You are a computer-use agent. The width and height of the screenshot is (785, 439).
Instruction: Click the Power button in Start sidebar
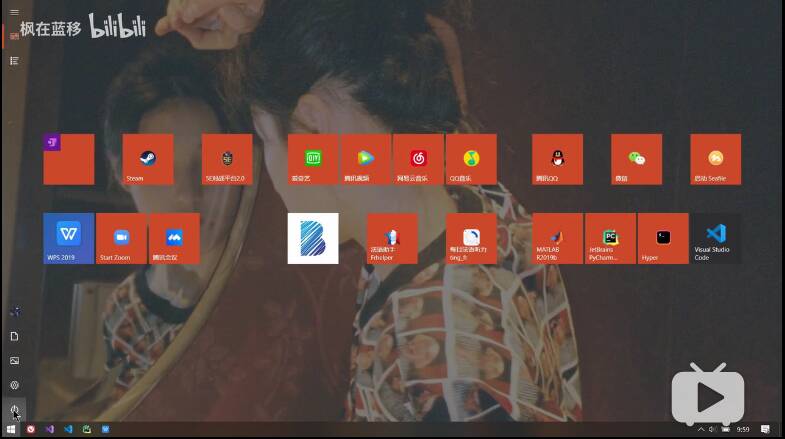pyautogui.click(x=14, y=409)
